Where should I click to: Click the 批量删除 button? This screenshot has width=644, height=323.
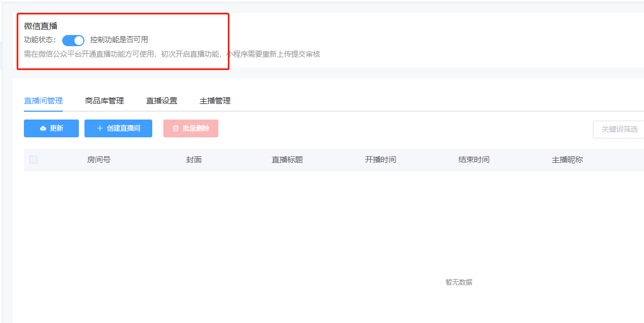pyautogui.click(x=191, y=128)
